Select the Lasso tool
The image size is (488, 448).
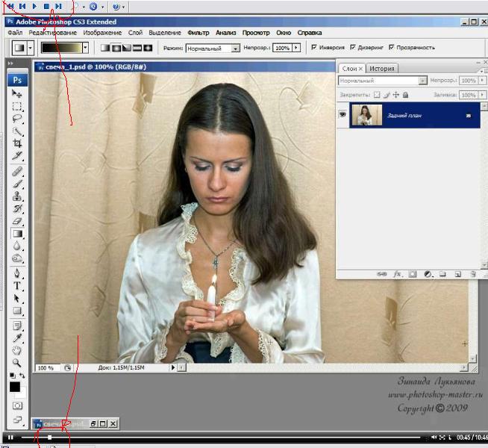click(17, 119)
